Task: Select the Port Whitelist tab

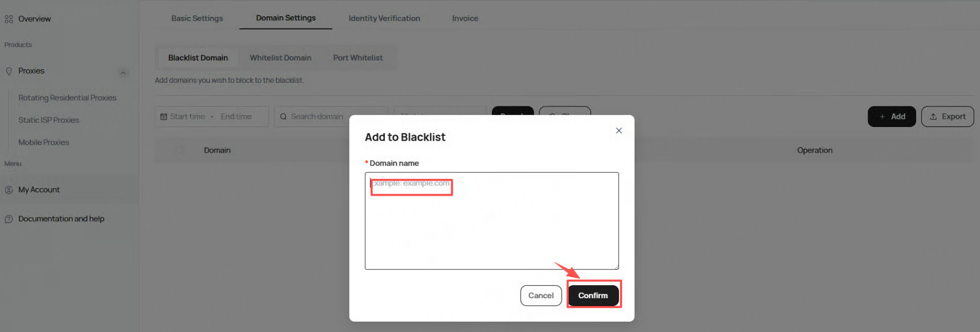Action: 357,58
